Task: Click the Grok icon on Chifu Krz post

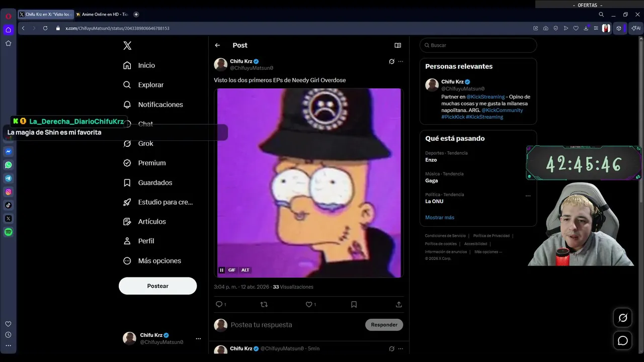Action: [x=391, y=61]
